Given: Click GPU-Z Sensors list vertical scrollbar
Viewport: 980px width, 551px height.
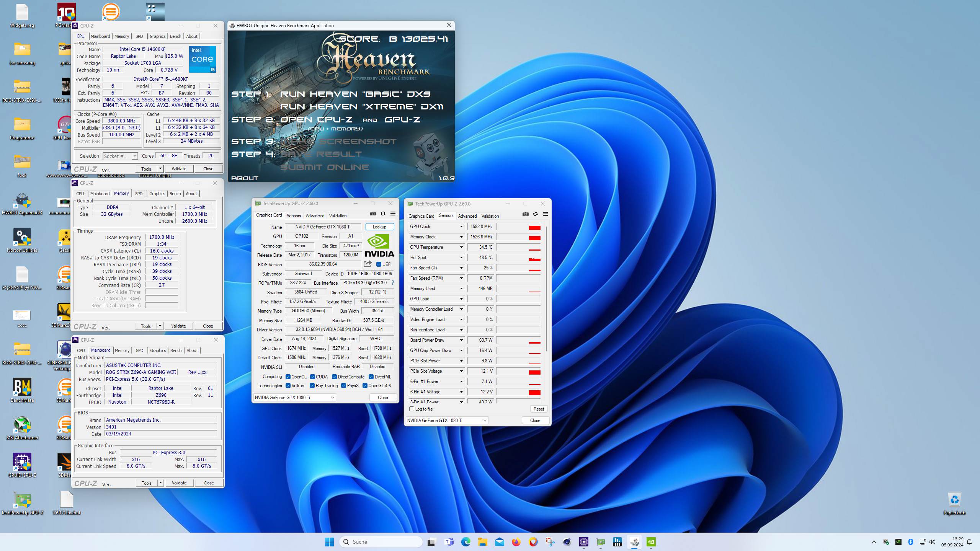Looking at the screenshot, I should 546,289.
